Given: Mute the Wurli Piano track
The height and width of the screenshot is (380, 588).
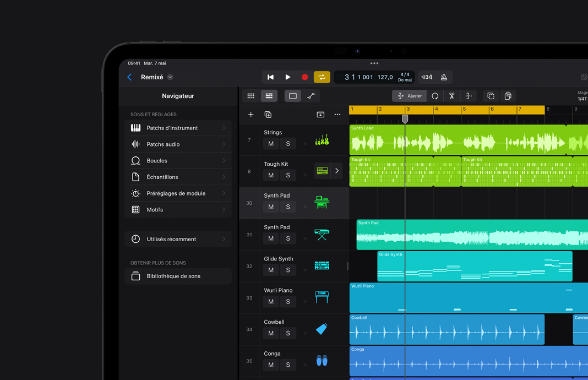Looking at the screenshot, I should point(270,301).
